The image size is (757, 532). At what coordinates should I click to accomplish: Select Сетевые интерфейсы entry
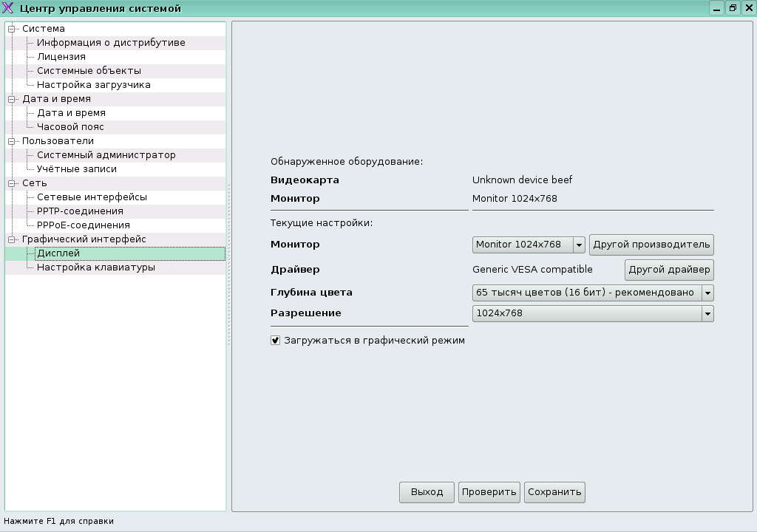tap(92, 197)
